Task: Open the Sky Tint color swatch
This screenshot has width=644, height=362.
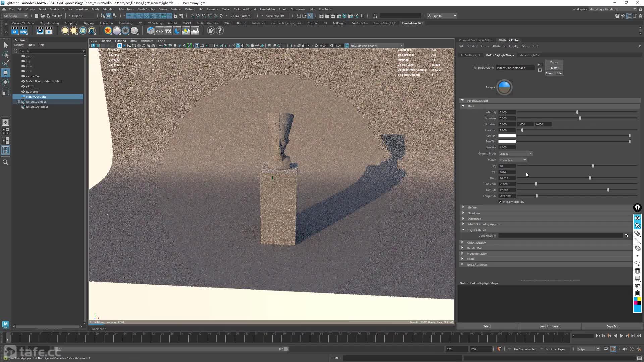Action: pos(507,136)
